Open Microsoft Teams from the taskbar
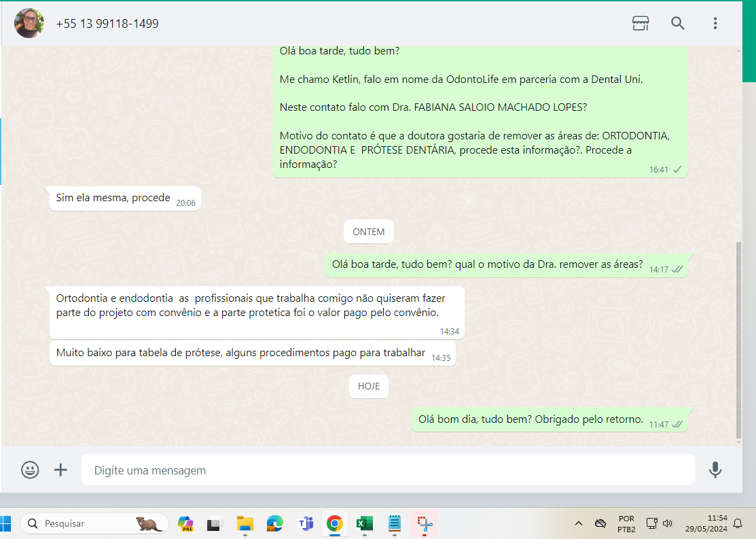756x539 pixels. click(x=305, y=523)
